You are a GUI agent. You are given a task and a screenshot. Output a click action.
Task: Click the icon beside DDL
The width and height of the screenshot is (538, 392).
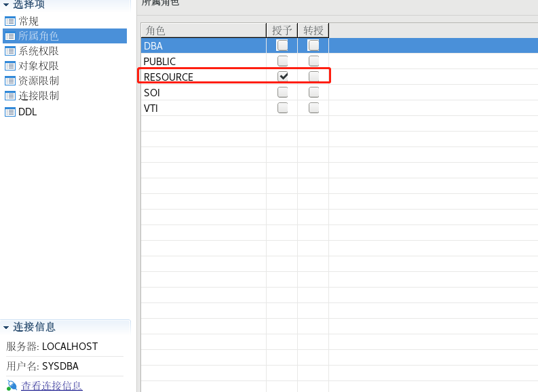(x=10, y=112)
